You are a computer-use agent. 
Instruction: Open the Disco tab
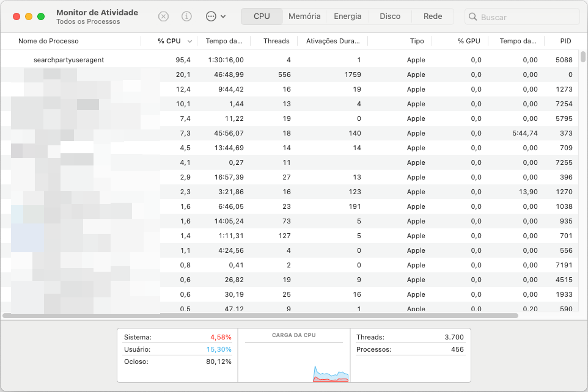390,16
